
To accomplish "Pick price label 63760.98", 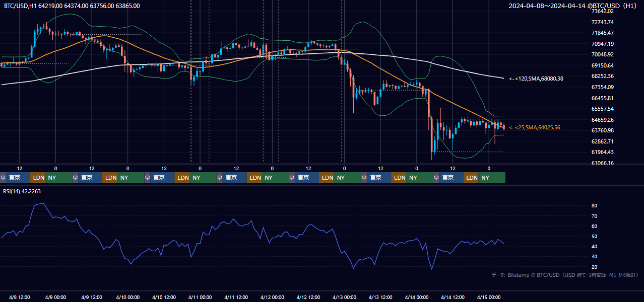I will [602, 130].
